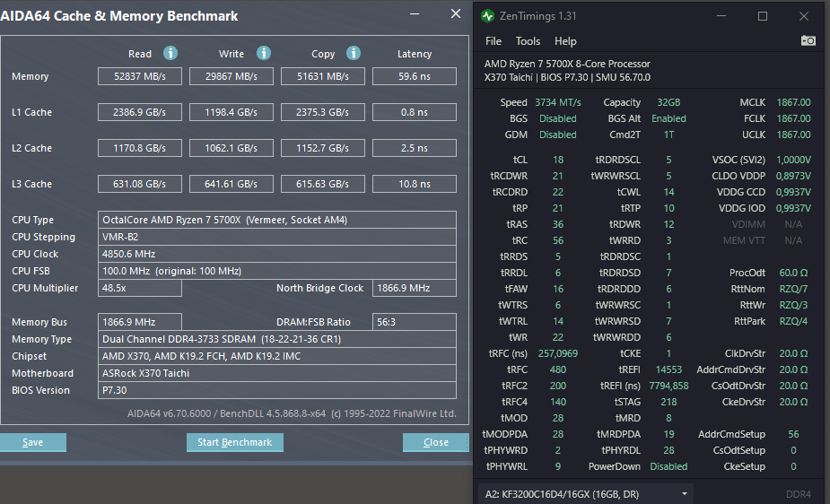
Task: Select the Memory Latency result field
Action: tap(414, 76)
